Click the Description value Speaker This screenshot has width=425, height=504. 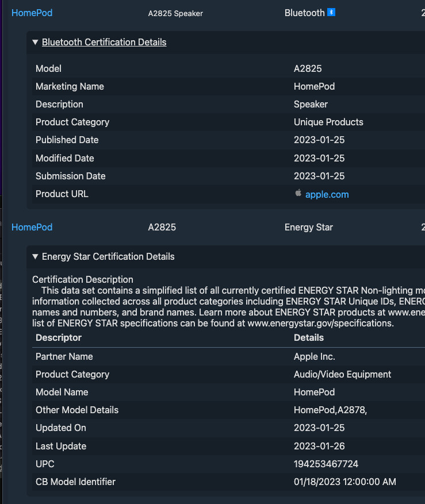point(311,104)
